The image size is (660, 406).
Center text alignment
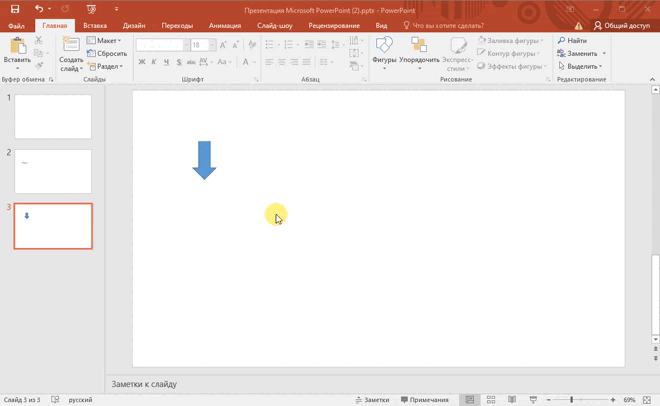coord(282,62)
